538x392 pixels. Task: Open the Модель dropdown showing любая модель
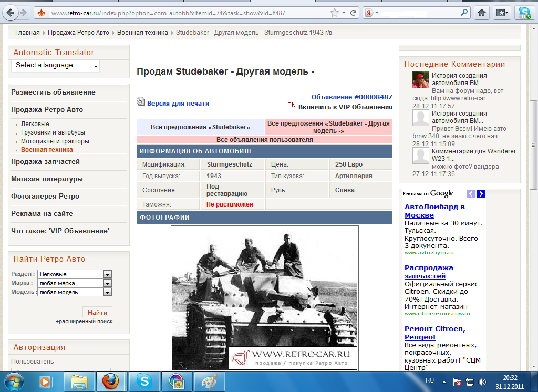point(107,292)
